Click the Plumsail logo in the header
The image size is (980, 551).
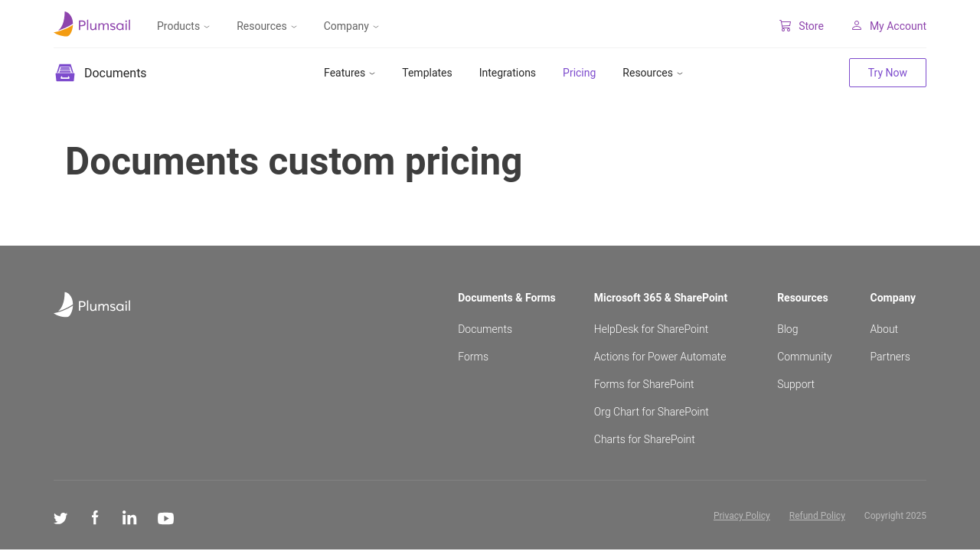[92, 24]
